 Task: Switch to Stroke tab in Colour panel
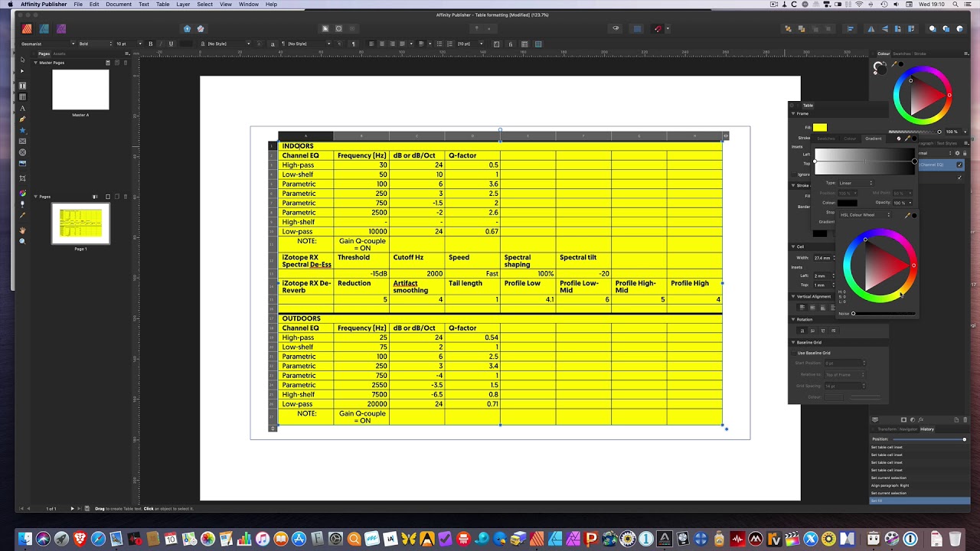point(920,54)
